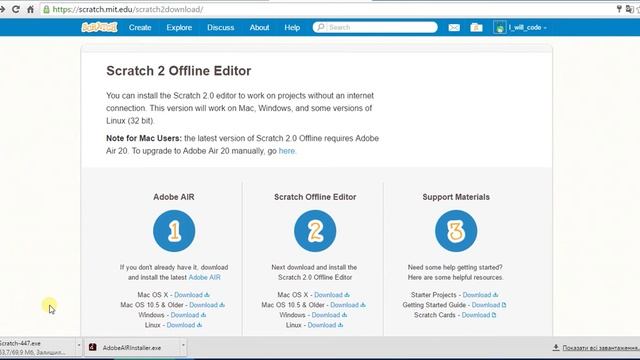Screen dimensions: 640x360
Task: Click the 'Adobe AIR' column heading
Action: click(x=174, y=197)
